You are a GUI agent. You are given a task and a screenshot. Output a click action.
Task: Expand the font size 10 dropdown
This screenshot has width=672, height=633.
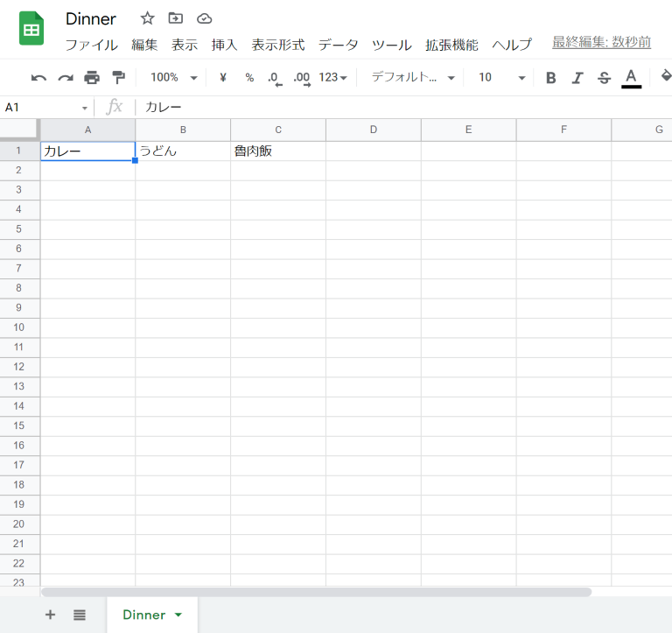pyautogui.click(x=502, y=78)
